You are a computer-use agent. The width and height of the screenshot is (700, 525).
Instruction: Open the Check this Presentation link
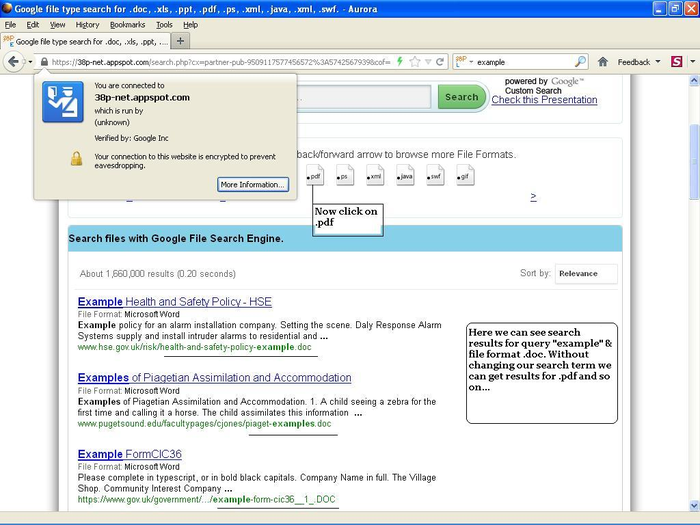[x=544, y=100]
